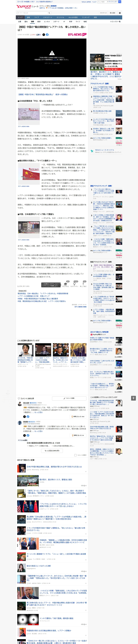Click the Chinese flag article thumbnail

click(29, 174)
